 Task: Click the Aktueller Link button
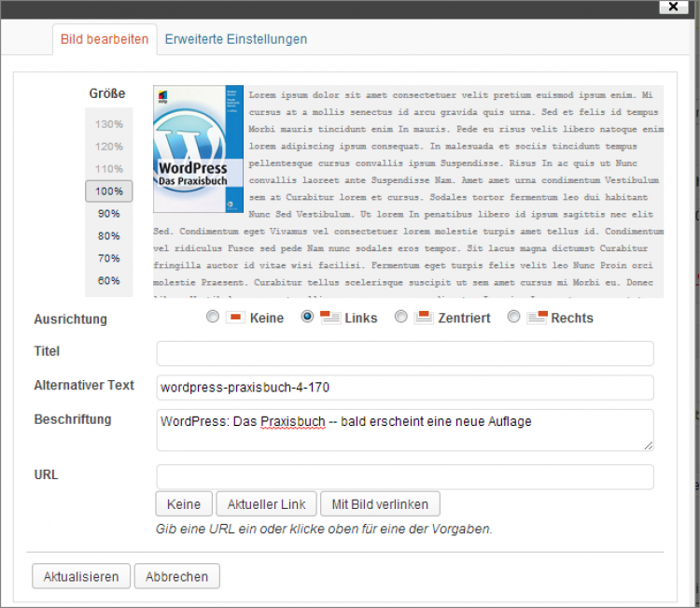click(267, 504)
